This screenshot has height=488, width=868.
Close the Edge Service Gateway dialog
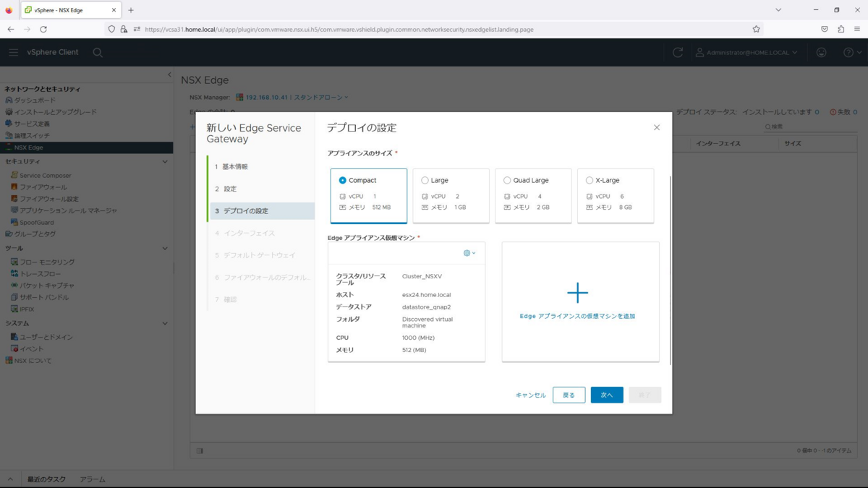[657, 127]
